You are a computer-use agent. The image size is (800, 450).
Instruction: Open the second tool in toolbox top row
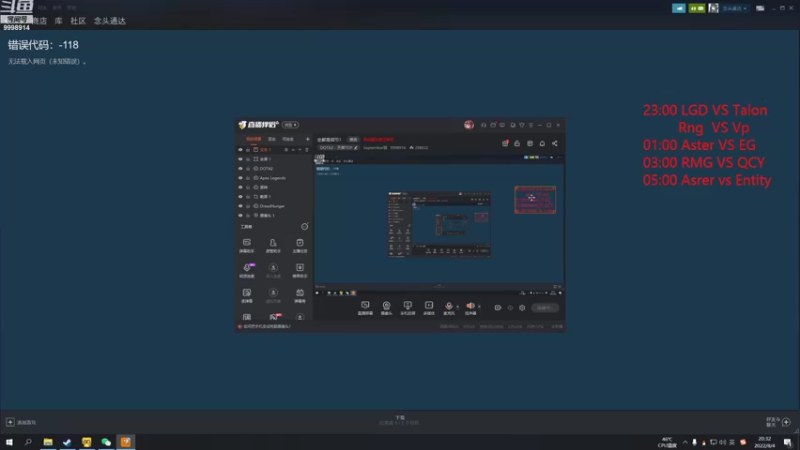(x=273, y=245)
